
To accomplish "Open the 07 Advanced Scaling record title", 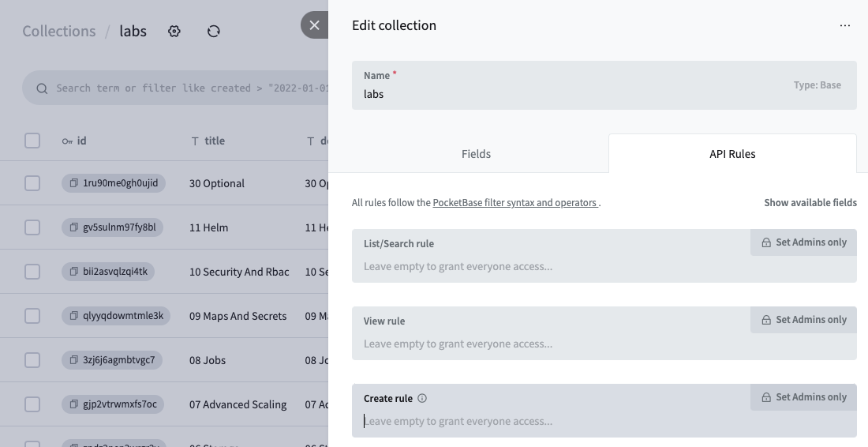I will [x=238, y=405].
